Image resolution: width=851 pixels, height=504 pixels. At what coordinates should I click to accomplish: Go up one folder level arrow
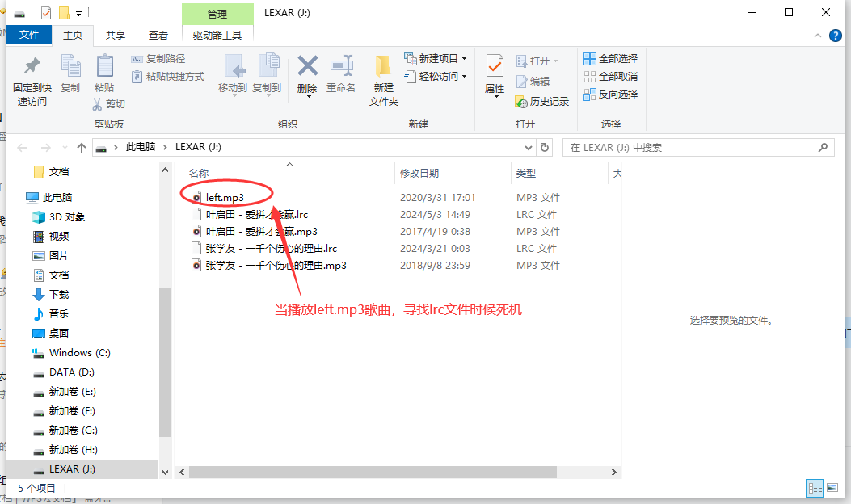(x=82, y=148)
